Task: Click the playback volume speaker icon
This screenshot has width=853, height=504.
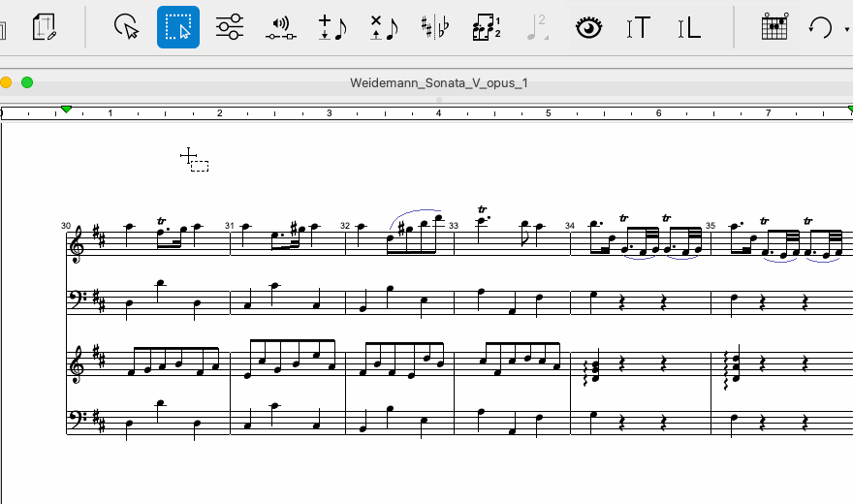Action: 281,28
